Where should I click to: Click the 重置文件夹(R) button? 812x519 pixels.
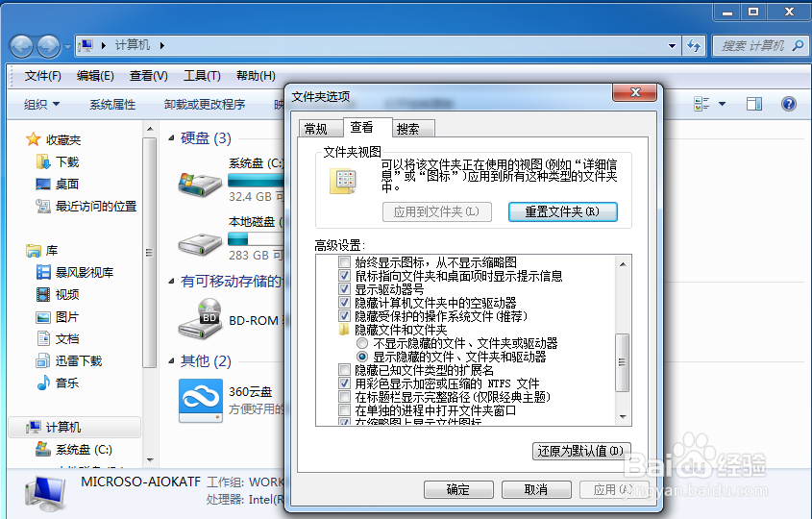562,211
